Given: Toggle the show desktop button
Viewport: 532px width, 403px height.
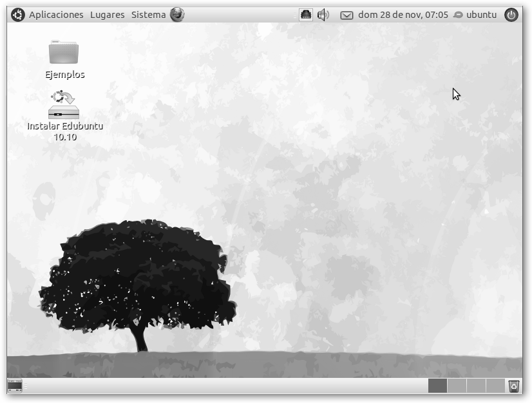Looking at the screenshot, I should (15, 386).
